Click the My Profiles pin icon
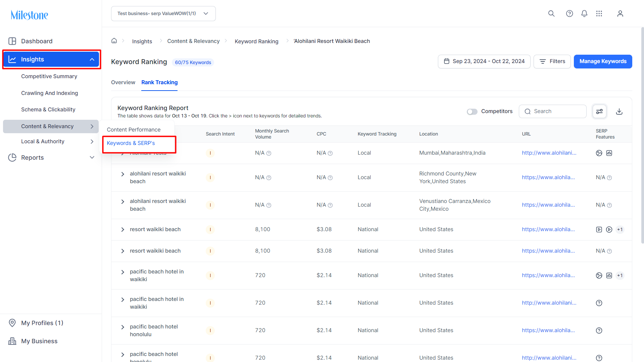 12,323
